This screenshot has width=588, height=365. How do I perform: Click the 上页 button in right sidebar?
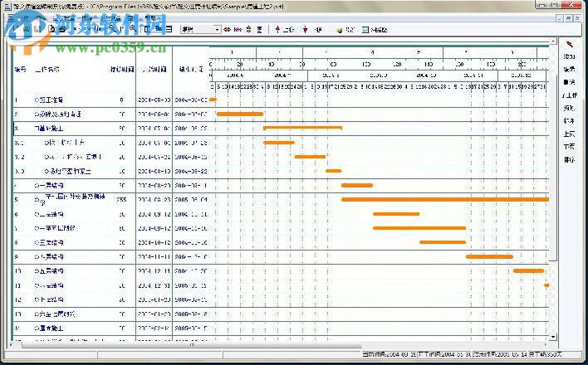point(569,134)
